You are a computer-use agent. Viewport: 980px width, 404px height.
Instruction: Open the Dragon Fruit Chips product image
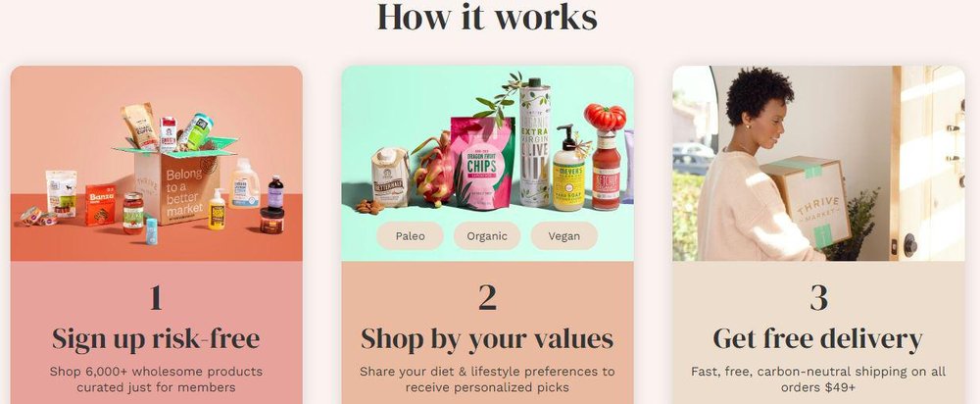[482, 162]
